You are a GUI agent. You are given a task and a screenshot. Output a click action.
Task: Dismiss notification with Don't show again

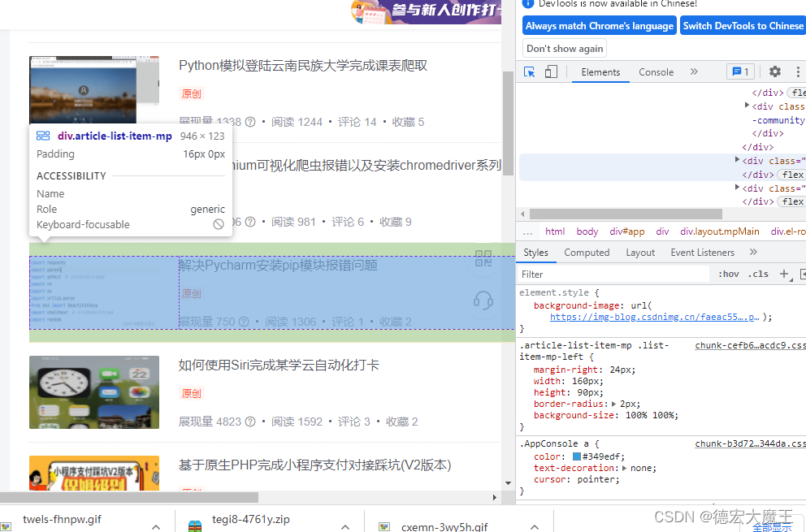click(x=564, y=48)
